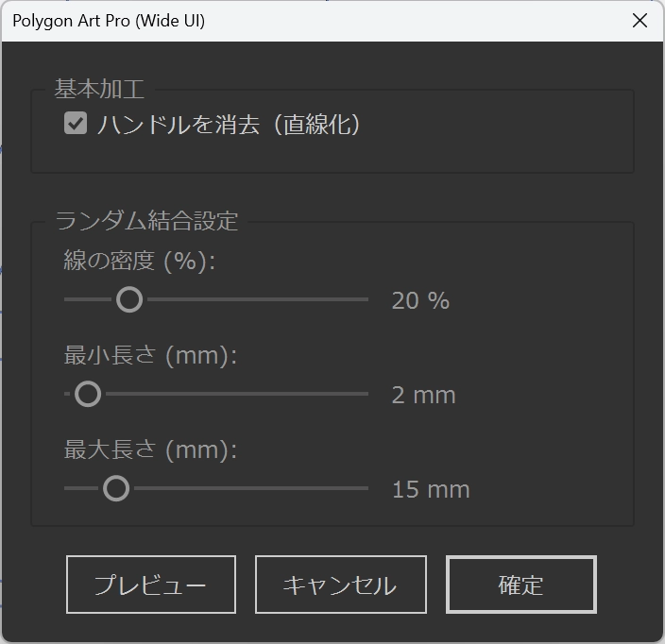Click the 最大長さ slider handle
The height and width of the screenshot is (644, 665).
[x=116, y=488]
